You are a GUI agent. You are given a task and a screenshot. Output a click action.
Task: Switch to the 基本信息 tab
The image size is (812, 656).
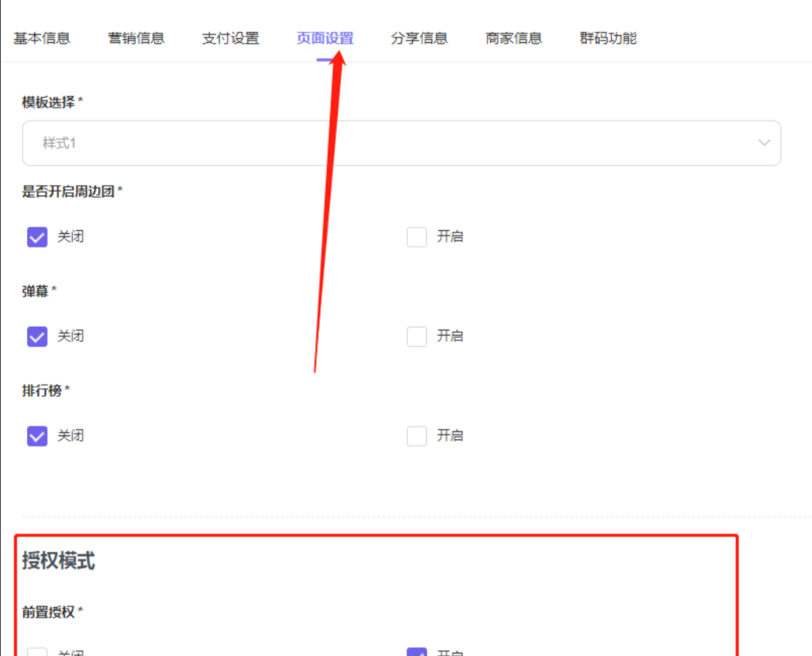42,38
